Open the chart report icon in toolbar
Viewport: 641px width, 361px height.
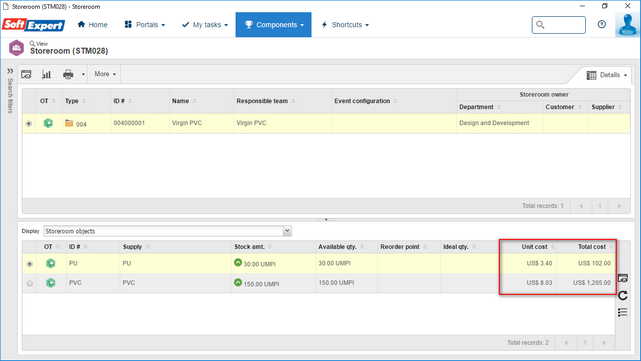click(46, 74)
